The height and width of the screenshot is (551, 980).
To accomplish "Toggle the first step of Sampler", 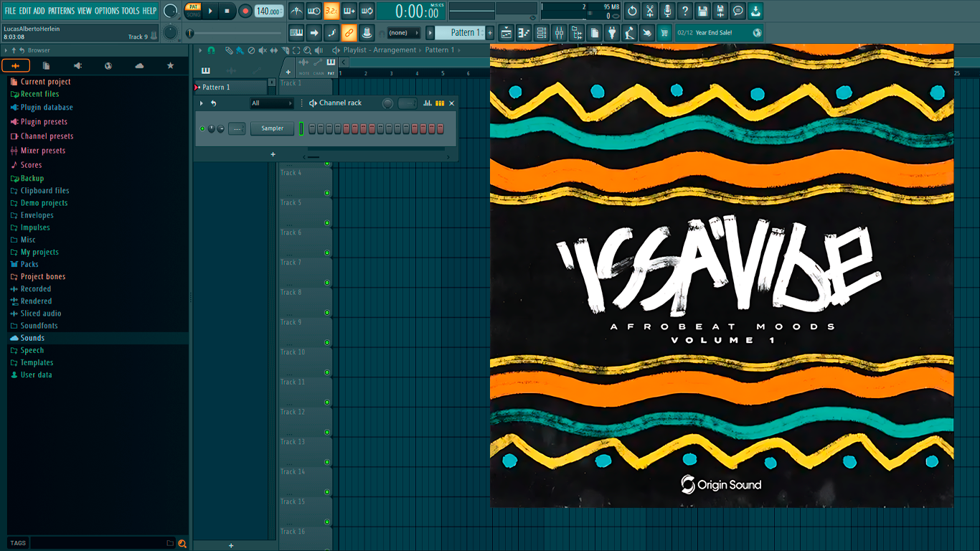I will pyautogui.click(x=312, y=128).
